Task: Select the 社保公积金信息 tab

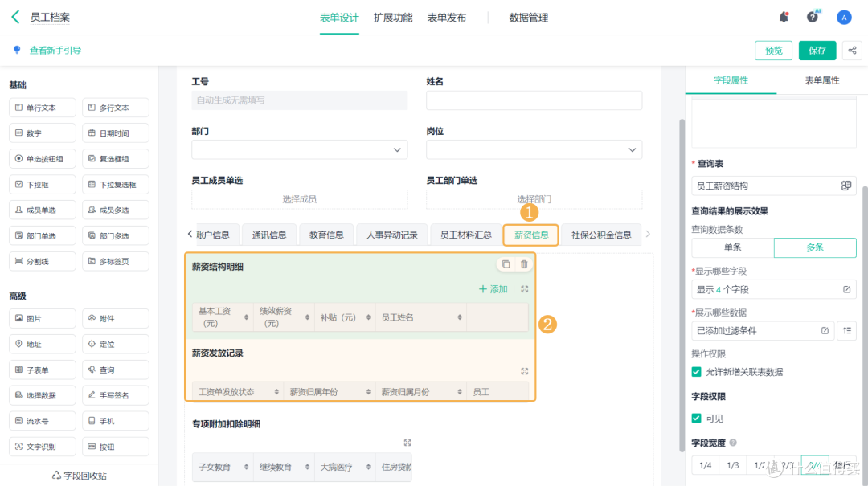Action: [600, 235]
